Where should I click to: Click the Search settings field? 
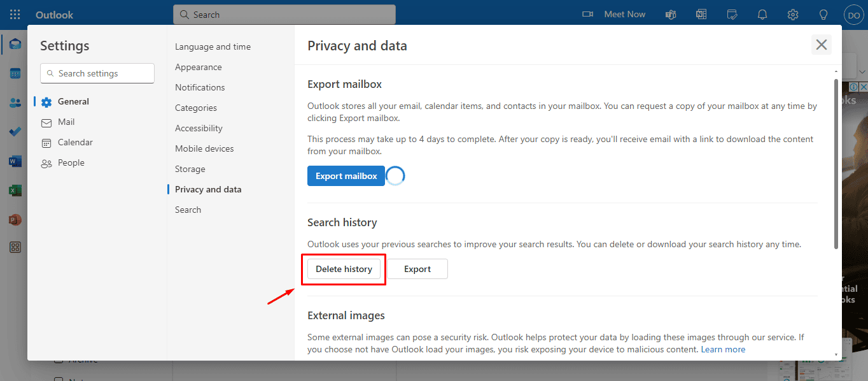point(97,73)
